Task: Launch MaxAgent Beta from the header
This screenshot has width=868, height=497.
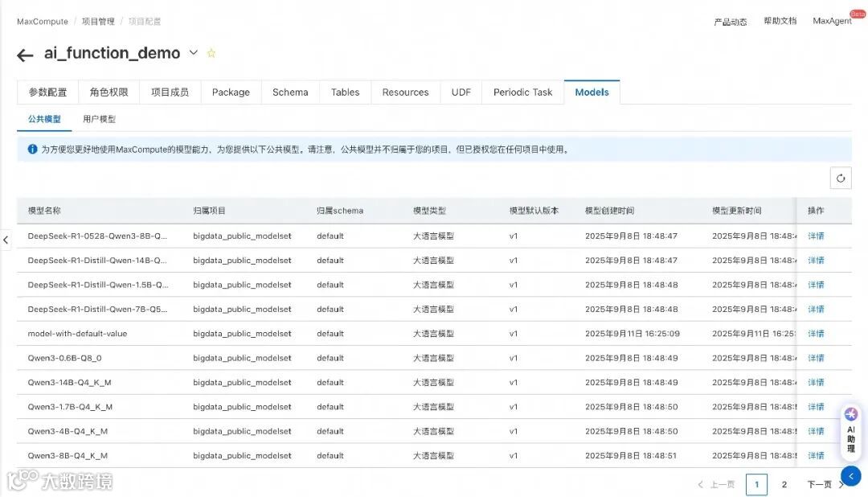Action: tap(832, 20)
